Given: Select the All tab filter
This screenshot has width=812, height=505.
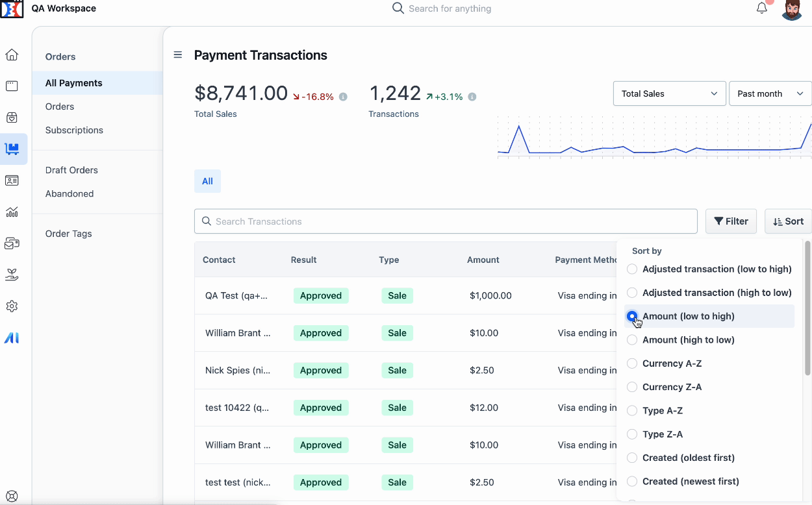Looking at the screenshot, I should [x=207, y=181].
